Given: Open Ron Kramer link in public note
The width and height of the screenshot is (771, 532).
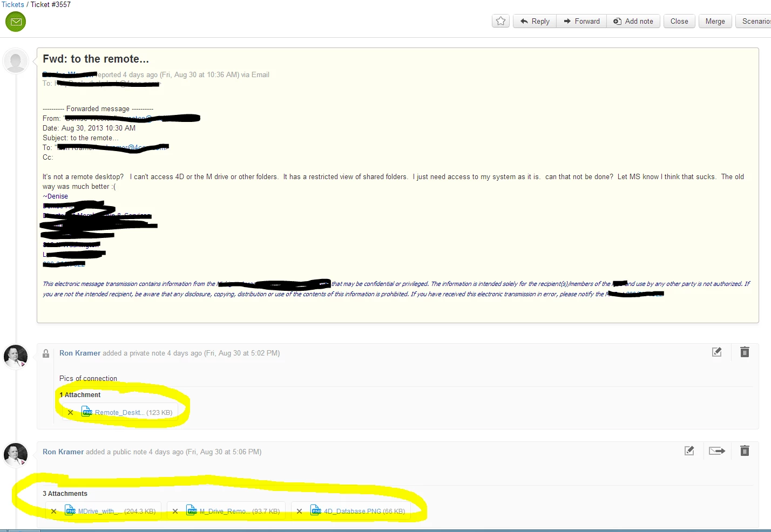Looking at the screenshot, I should coord(63,452).
